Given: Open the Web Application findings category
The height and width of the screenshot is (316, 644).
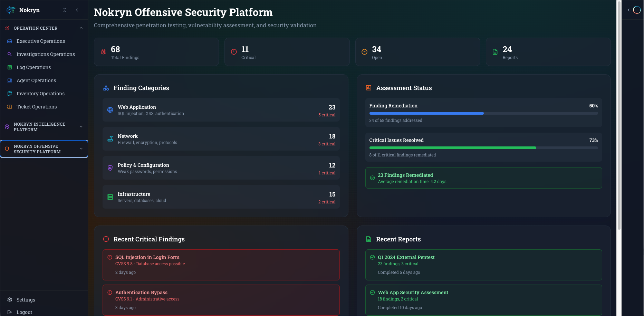Looking at the screenshot, I should tap(221, 110).
